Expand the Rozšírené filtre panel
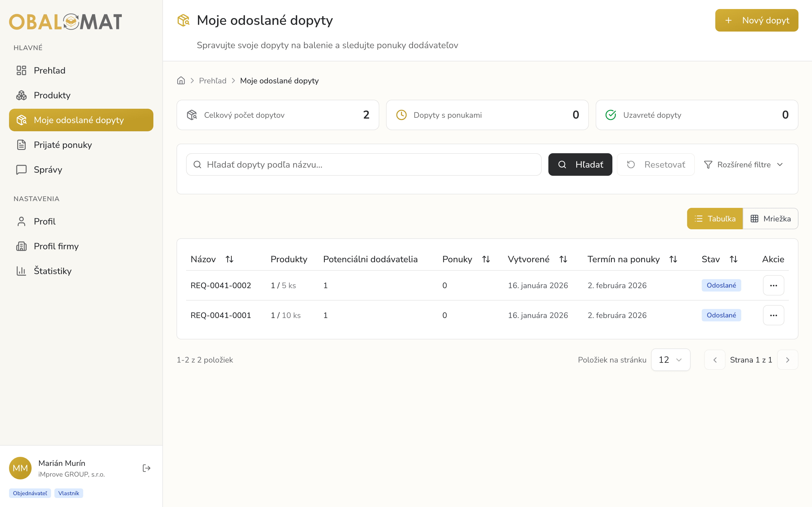812x507 pixels. 743,165
